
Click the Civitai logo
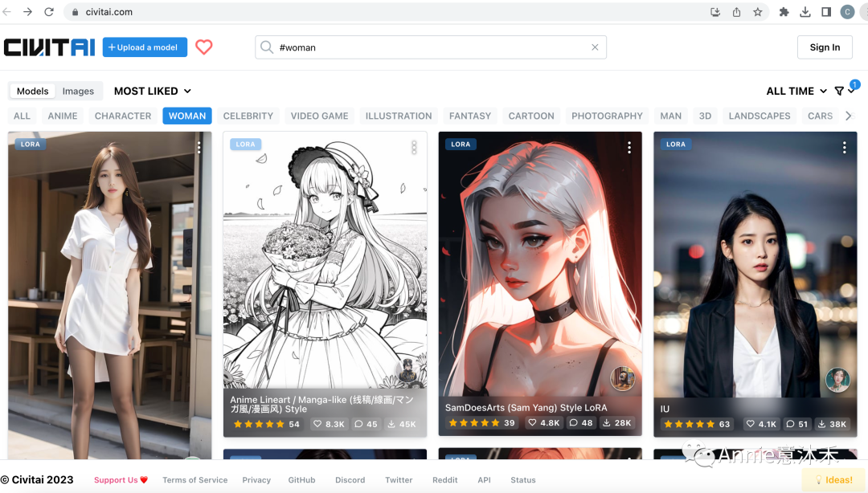[49, 47]
